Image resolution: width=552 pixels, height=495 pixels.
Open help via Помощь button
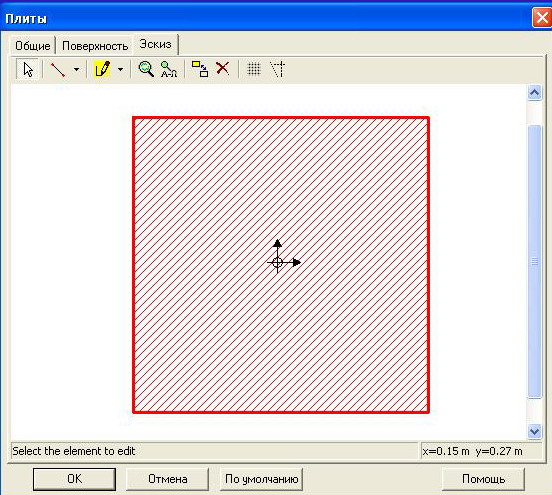click(483, 479)
